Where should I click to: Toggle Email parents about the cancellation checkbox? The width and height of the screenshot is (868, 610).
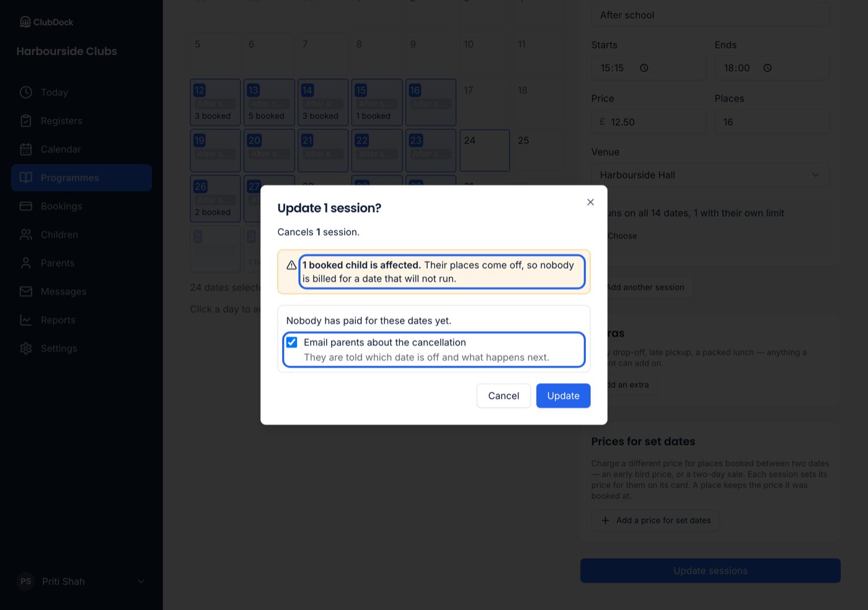291,342
